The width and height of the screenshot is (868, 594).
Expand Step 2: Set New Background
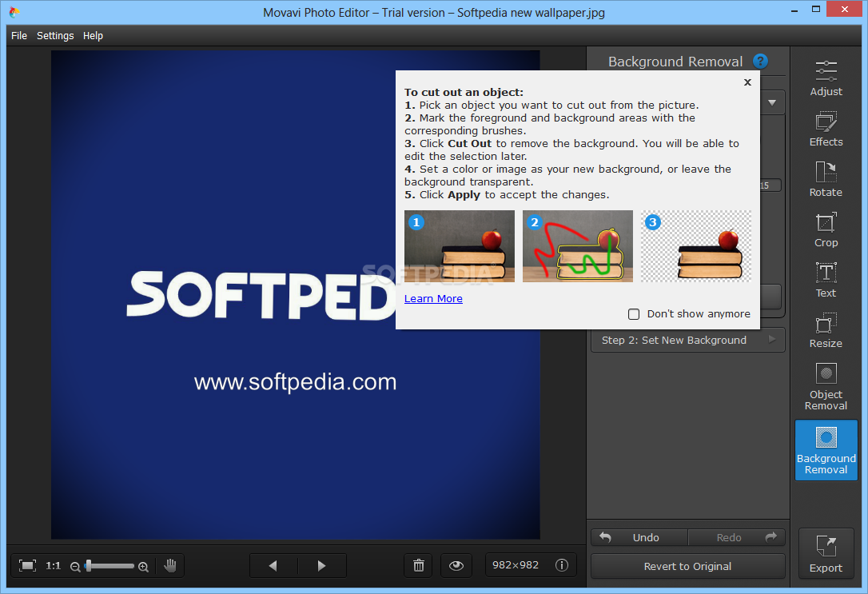688,340
